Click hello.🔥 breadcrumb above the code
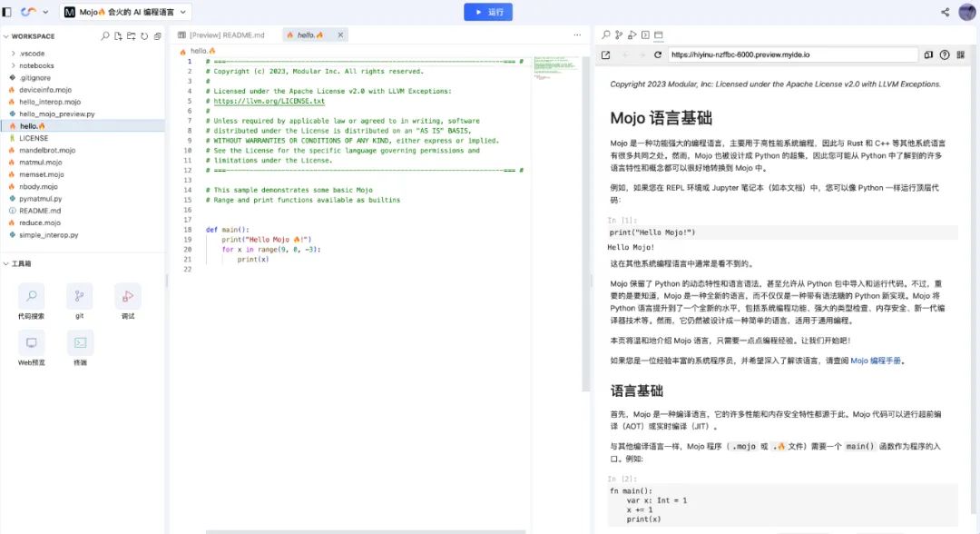 198,51
